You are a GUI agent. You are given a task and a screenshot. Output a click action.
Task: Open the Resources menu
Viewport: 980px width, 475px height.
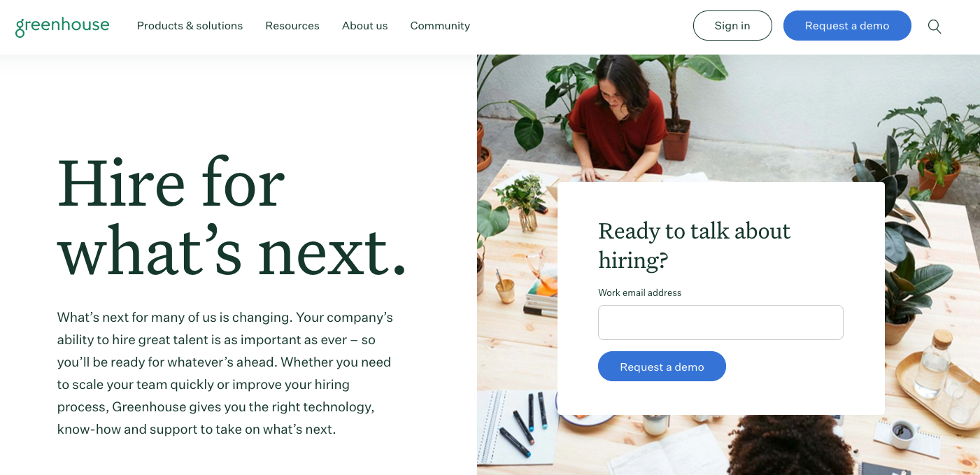tap(292, 26)
